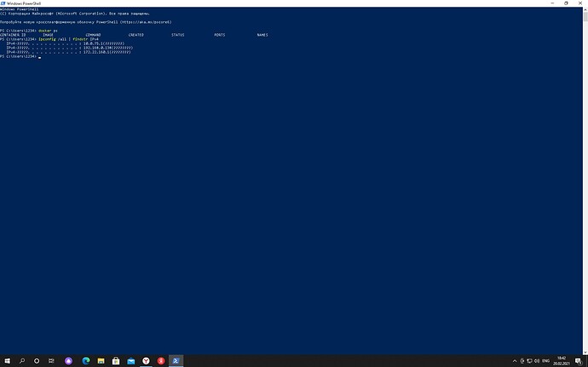Open File Explorer from taskbar

101,361
